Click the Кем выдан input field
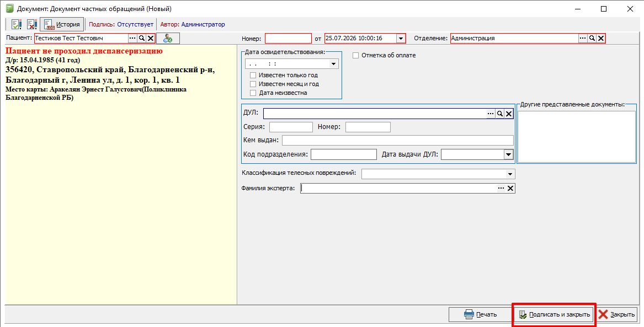Screen dimensions: 644x327 point(398,140)
